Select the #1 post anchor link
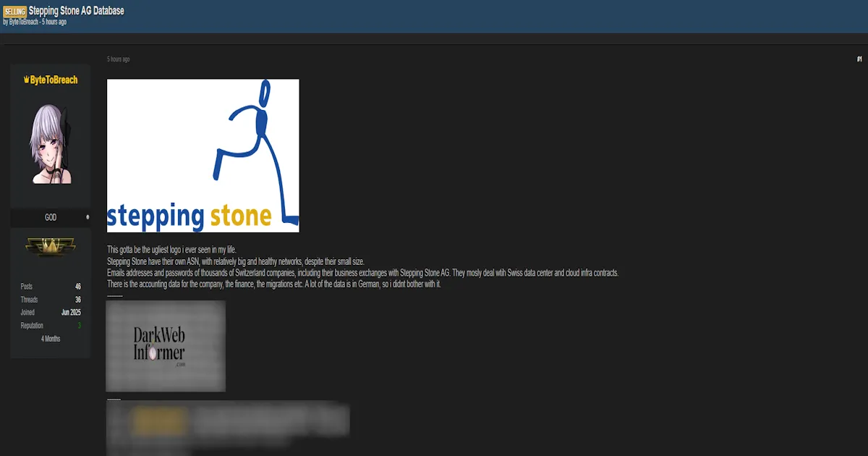This screenshot has height=456, width=868. coord(859,58)
